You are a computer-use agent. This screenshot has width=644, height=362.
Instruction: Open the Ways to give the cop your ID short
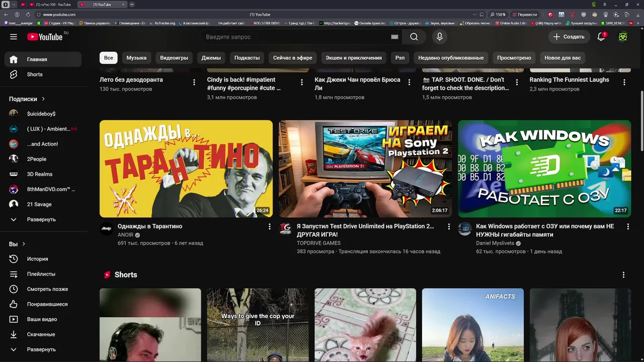[x=258, y=324]
